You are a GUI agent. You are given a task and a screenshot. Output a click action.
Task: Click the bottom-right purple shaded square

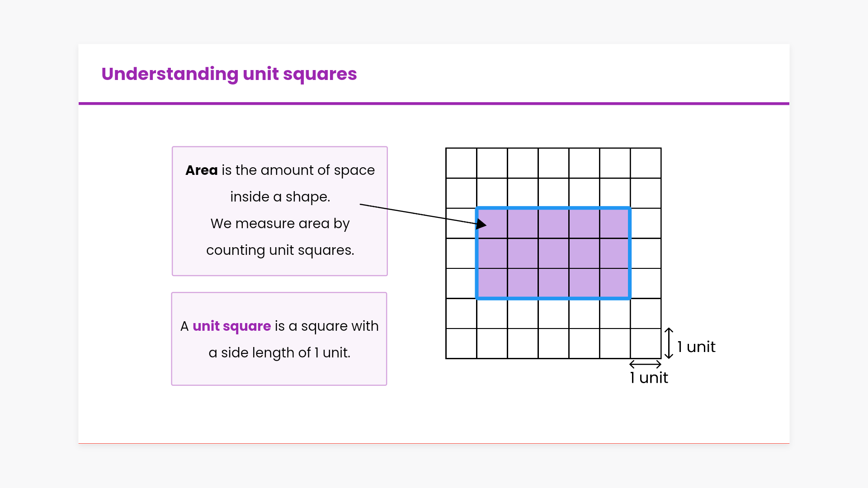click(615, 283)
